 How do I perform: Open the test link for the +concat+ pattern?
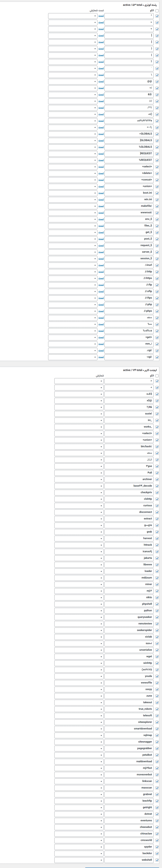[101, 180]
